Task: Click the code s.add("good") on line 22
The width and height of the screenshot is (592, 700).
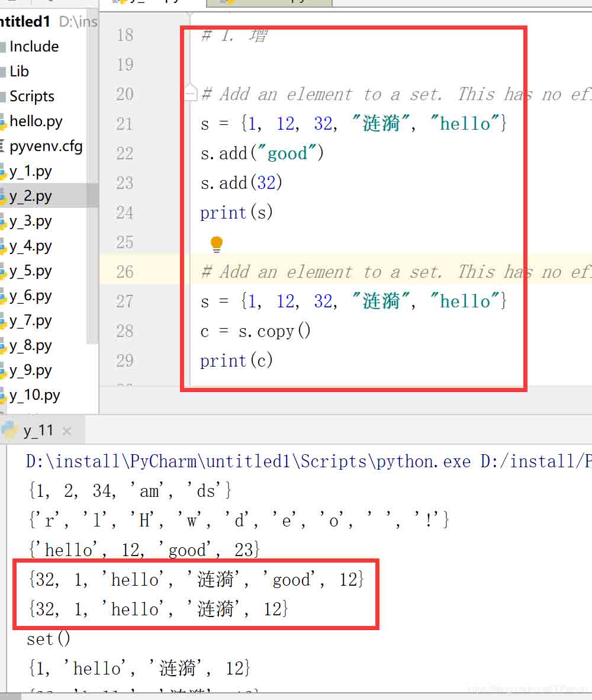Action: click(x=262, y=153)
